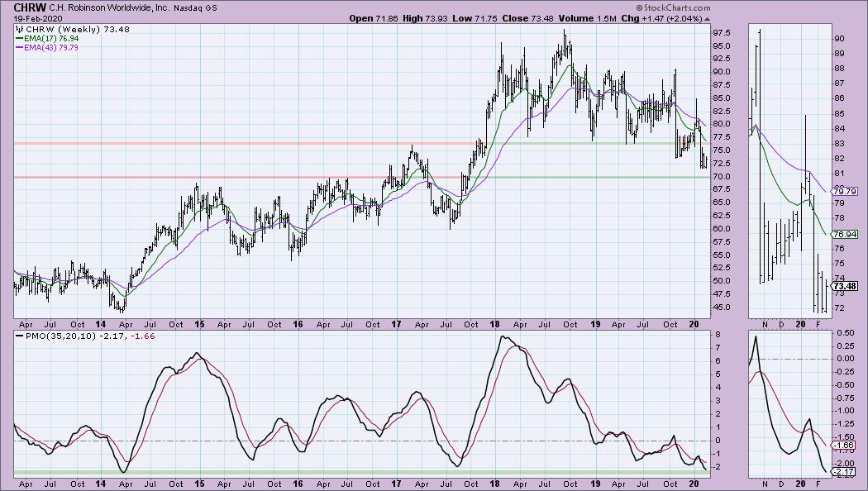The width and height of the screenshot is (868, 491).
Task: Select the Low 71.75 value
Action: [x=475, y=18]
